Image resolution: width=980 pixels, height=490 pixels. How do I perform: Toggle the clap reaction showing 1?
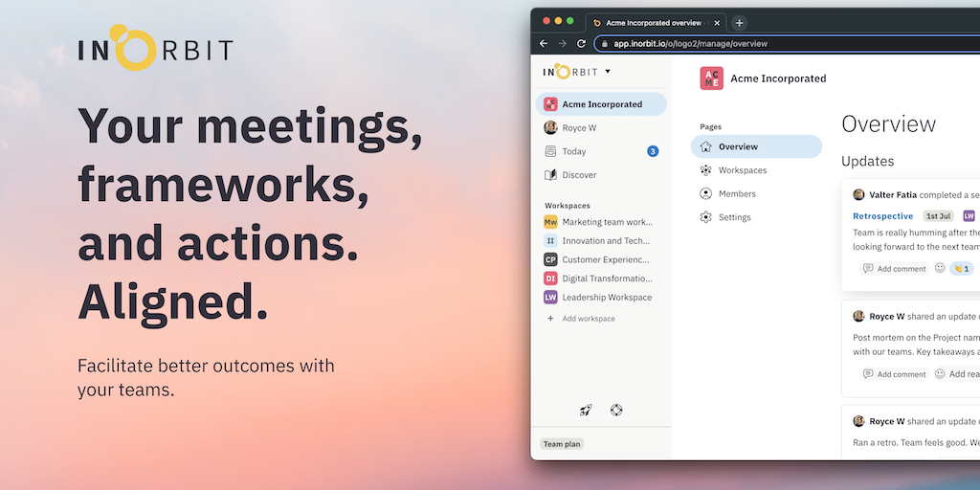pyautogui.click(x=962, y=269)
